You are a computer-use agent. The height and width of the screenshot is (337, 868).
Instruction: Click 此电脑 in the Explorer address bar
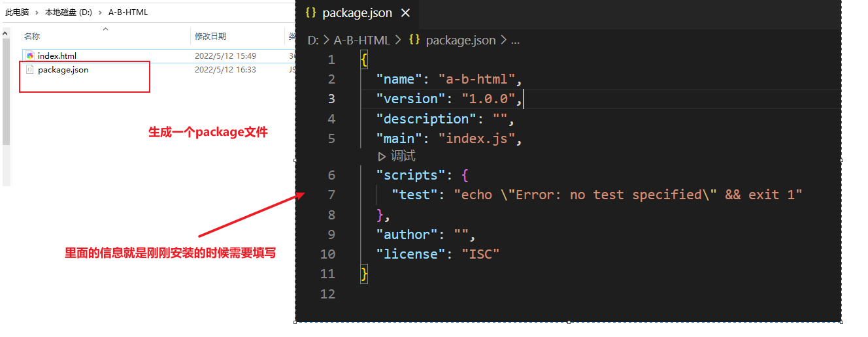click(17, 12)
